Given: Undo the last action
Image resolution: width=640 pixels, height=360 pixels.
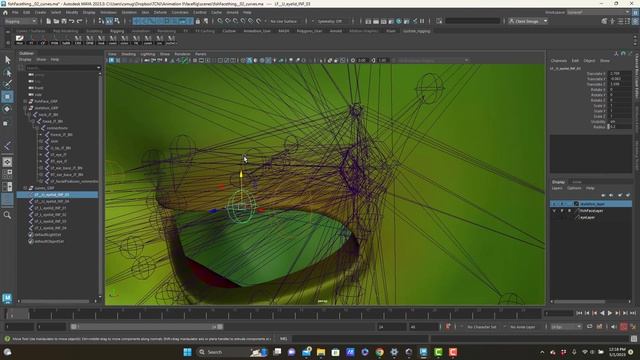Looking at the screenshot, I should coord(72,21).
